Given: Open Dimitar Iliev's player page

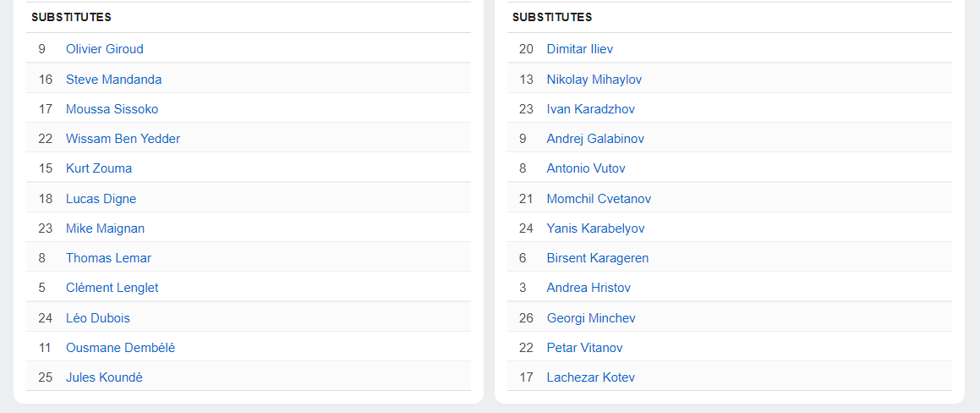Looking at the screenshot, I should pyautogui.click(x=579, y=49).
